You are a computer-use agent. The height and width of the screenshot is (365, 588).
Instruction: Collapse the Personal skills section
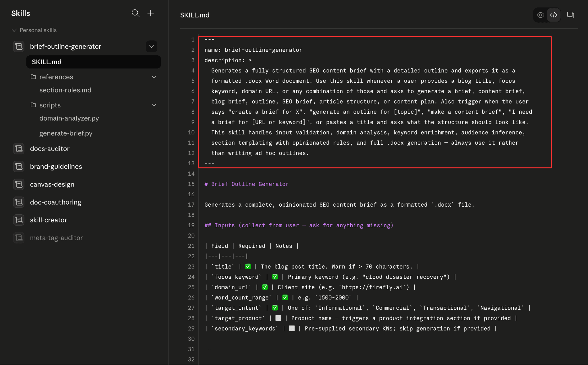click(x=14, y=30)
